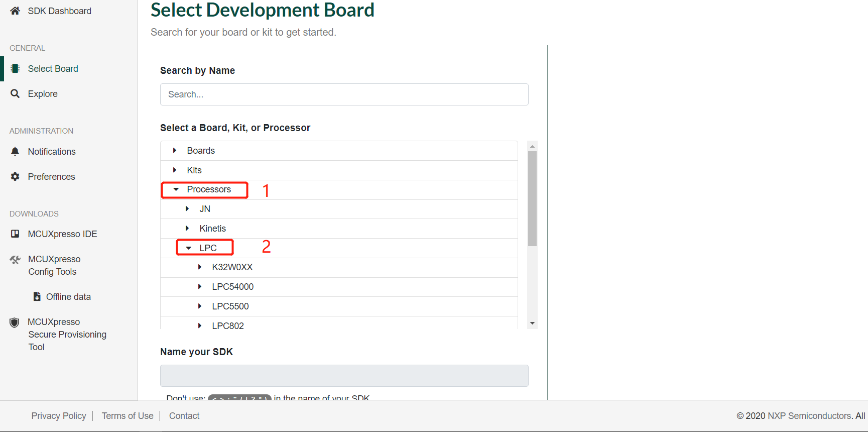Click the Select Board chip icon
The image size is (868, 432).
pos(15,69)
